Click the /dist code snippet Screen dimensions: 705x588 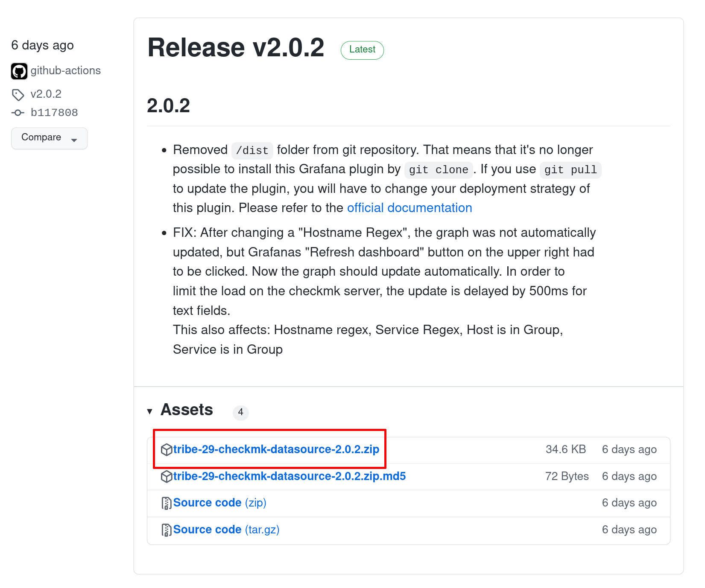[252, 151]
